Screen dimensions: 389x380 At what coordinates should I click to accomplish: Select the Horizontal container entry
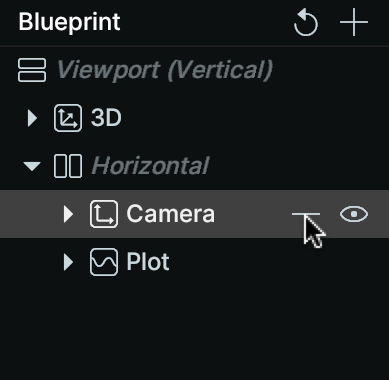pyautogui.click(x=150, y=166)
